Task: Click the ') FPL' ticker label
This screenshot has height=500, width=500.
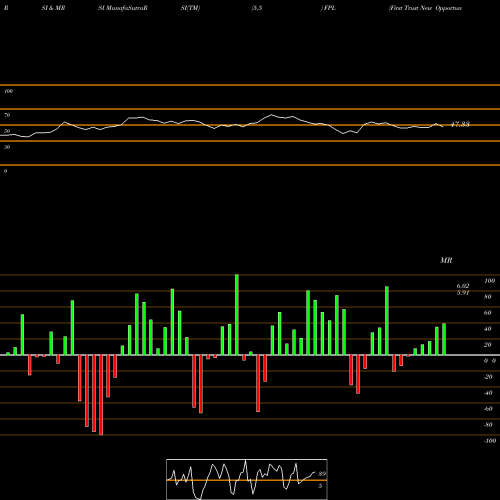Action: click(x=328, y=8)
